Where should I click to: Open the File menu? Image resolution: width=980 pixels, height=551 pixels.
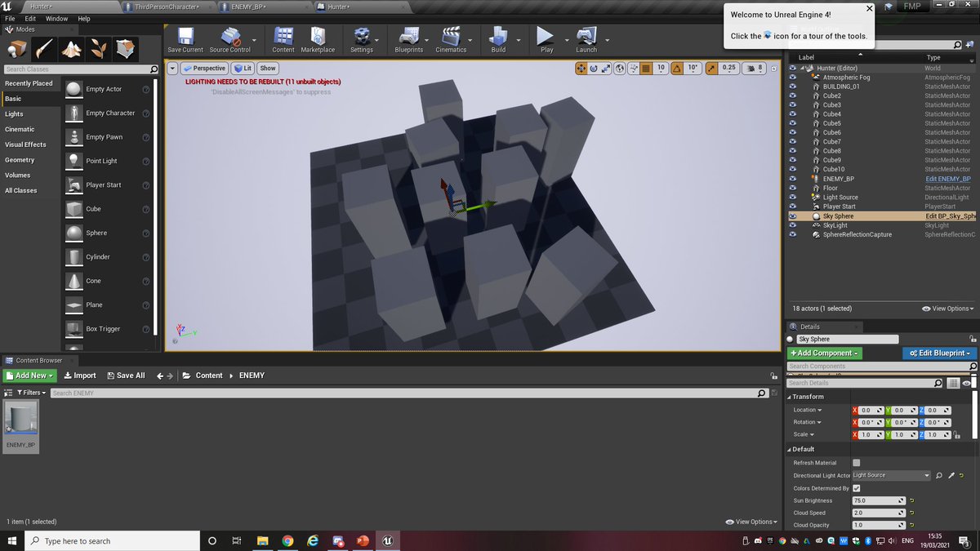click(10, 18)
